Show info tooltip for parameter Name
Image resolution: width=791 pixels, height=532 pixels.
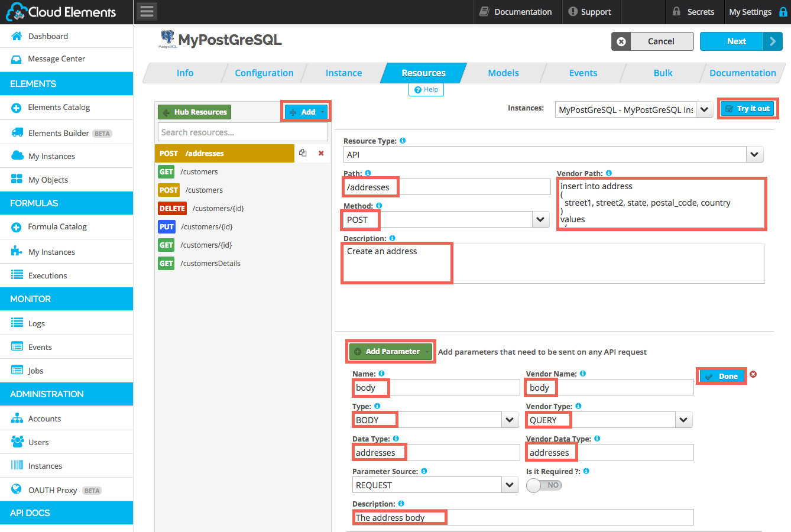coord(381,374)
